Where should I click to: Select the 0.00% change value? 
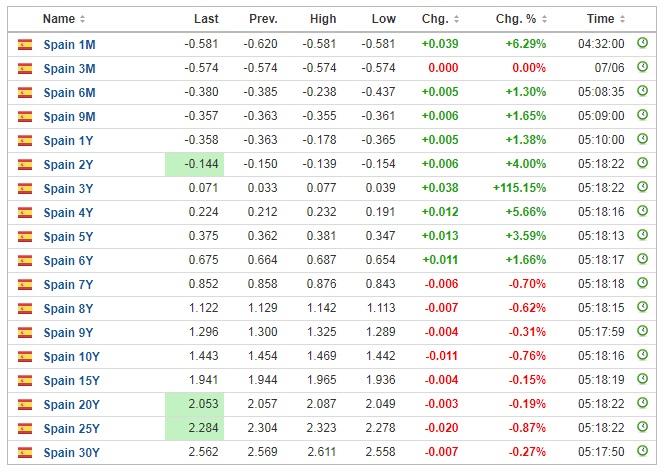529,68
